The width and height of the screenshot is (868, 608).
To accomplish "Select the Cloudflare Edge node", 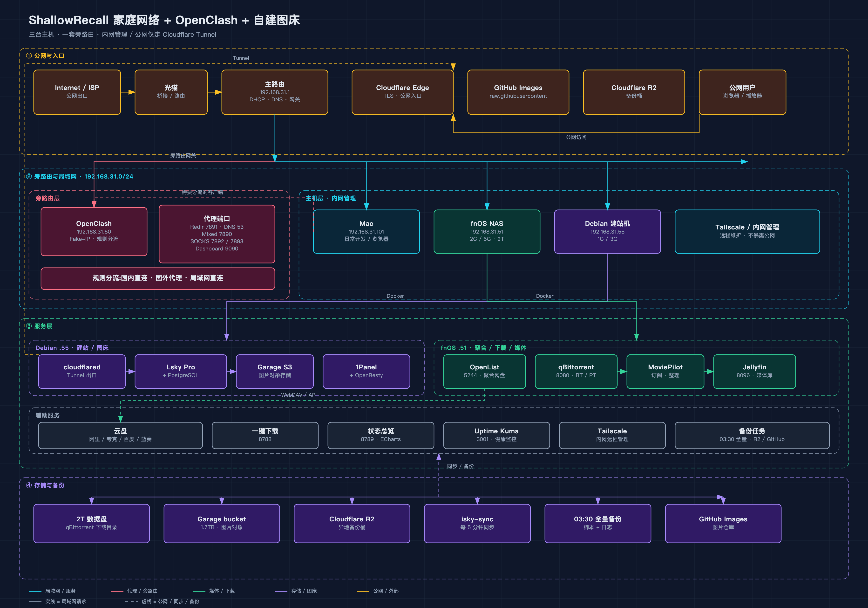I will (402, 92).
